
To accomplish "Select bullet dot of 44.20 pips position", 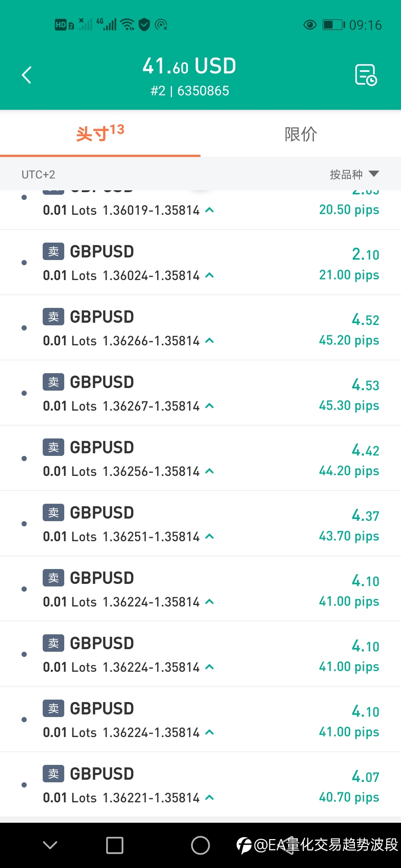I will click(24, 458).
